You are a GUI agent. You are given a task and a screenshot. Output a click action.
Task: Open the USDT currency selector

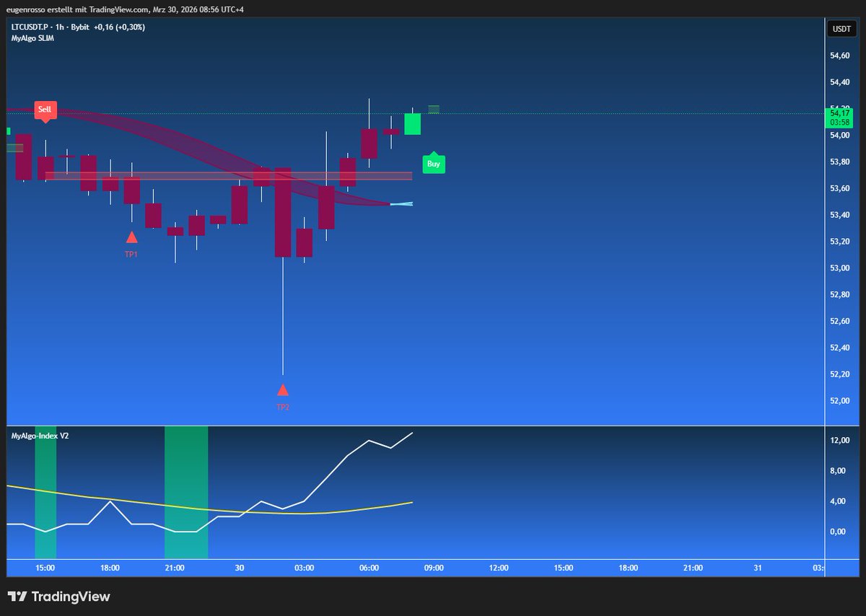[841, 29]
